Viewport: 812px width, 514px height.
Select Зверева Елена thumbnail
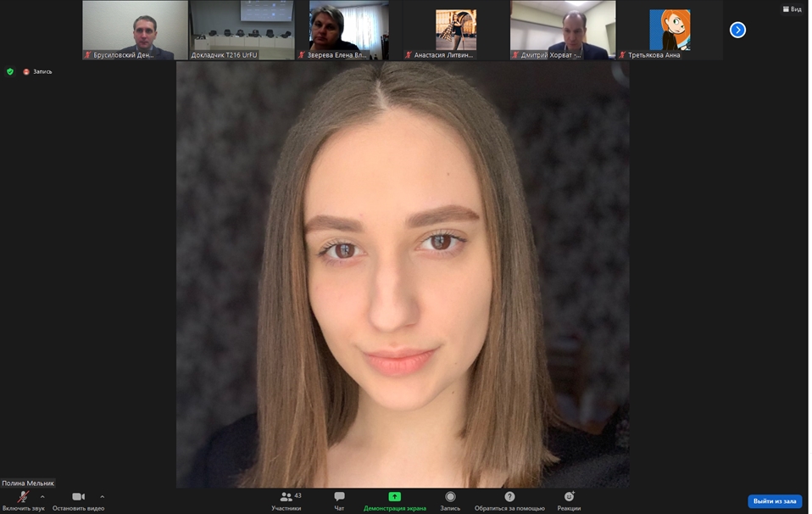(349, 30)
